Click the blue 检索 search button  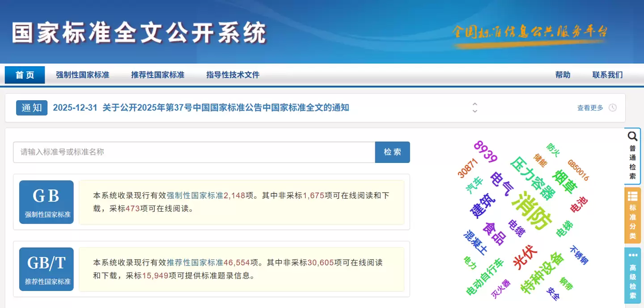[392, 152]
